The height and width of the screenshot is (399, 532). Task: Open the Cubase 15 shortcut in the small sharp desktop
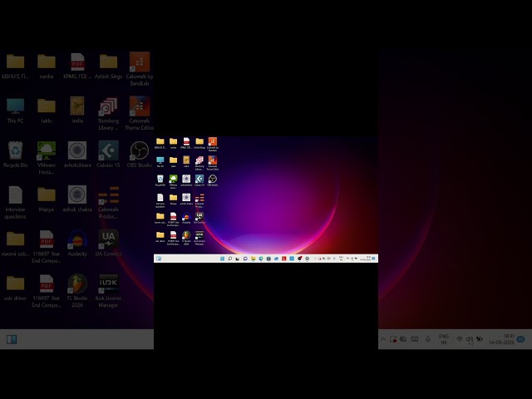pos(199,180)
